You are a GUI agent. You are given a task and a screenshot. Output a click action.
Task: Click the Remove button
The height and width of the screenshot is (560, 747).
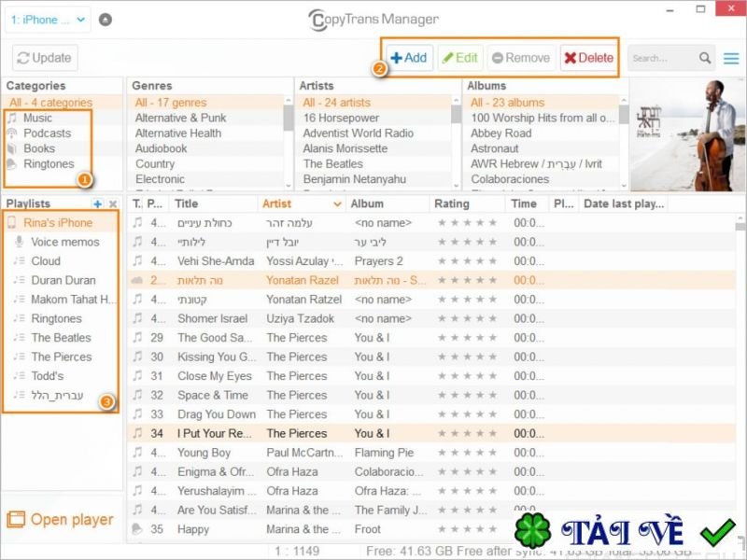[521, 58]
